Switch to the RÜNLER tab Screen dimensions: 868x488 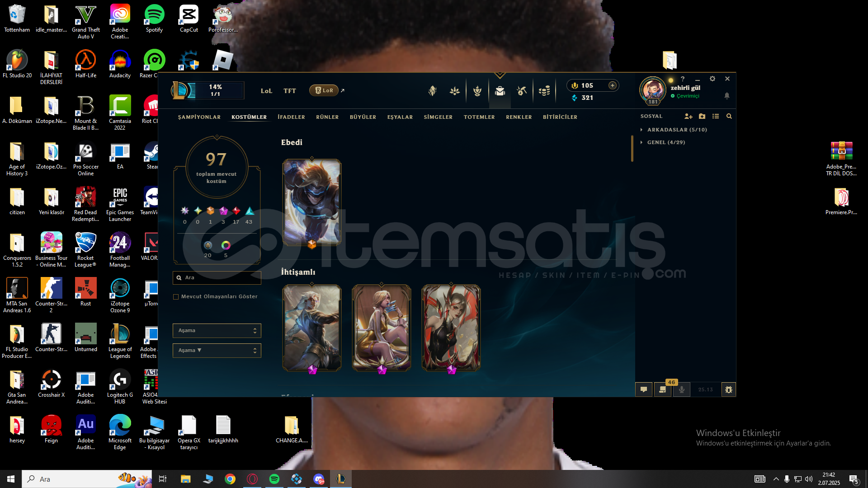pos(327,117)
